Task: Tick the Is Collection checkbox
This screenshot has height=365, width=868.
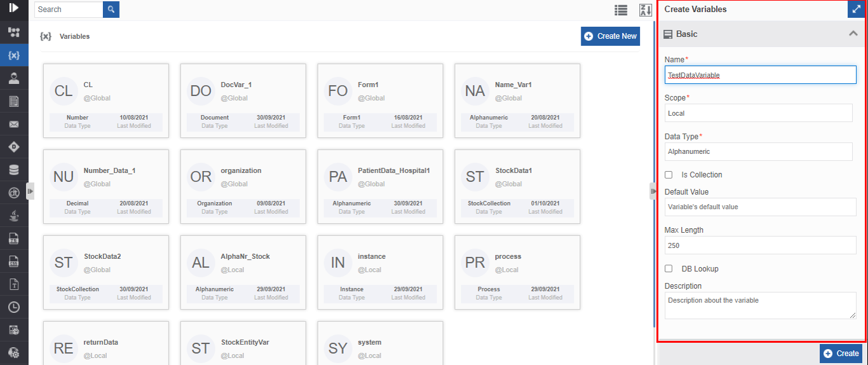Action: tap(668, 175)
